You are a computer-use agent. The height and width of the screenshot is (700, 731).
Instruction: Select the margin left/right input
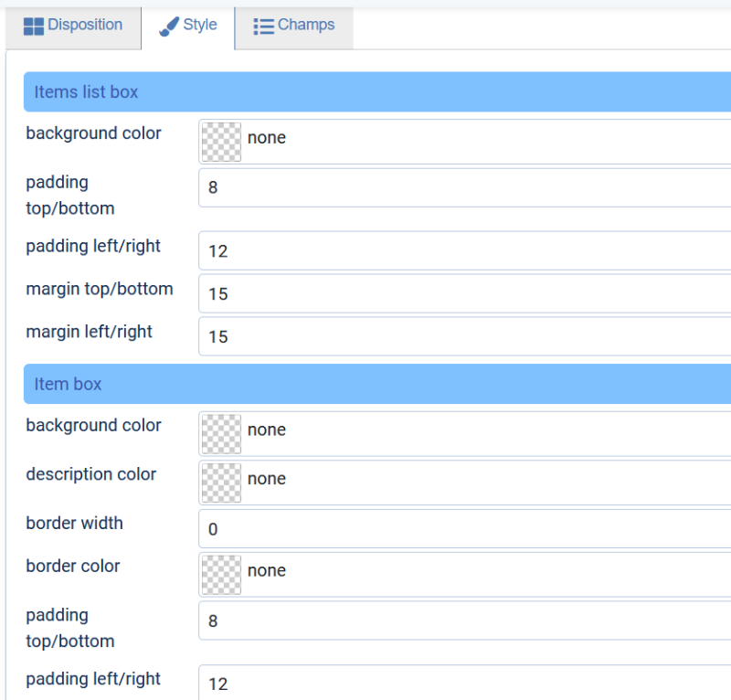pyautogui.click(x=465, y=336)
